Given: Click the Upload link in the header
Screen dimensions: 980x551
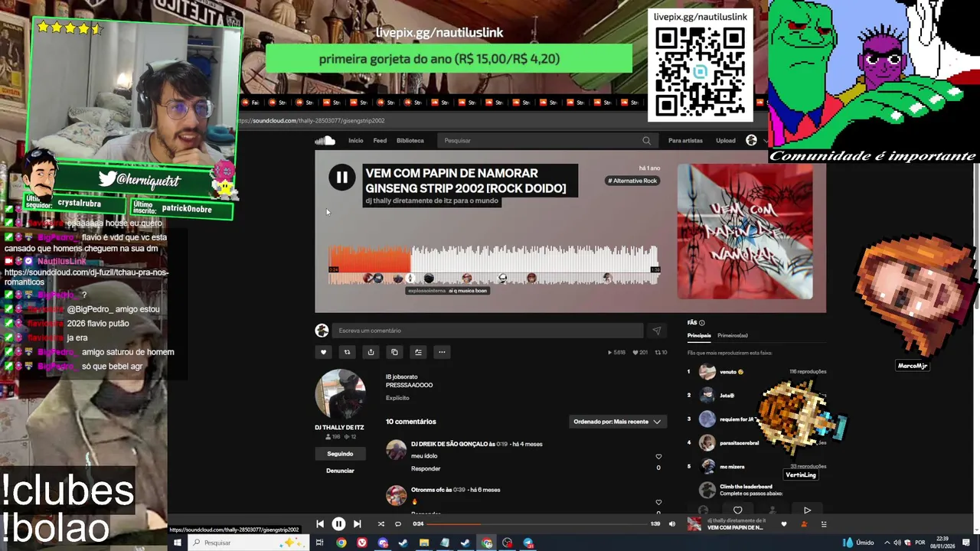Looking at the screenshot, I should coord(725,141).
